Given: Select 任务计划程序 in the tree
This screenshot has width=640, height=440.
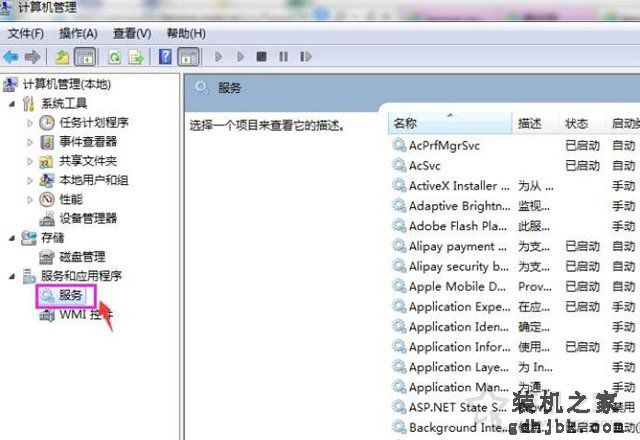Looking at the screenshot, I should click(94, 122).
